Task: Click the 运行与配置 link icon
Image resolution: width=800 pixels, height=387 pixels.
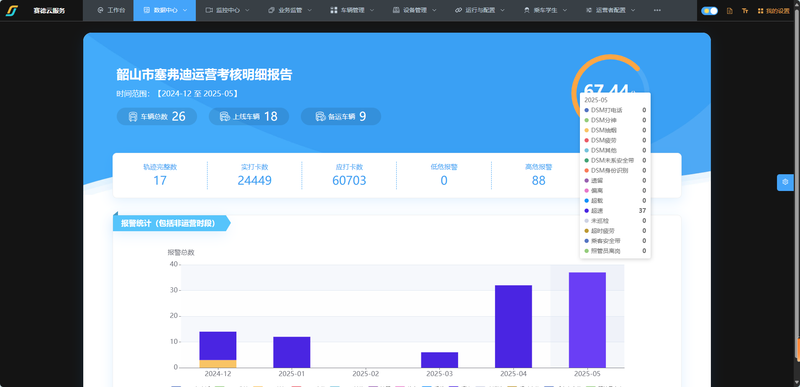Action: click(458, 10)
